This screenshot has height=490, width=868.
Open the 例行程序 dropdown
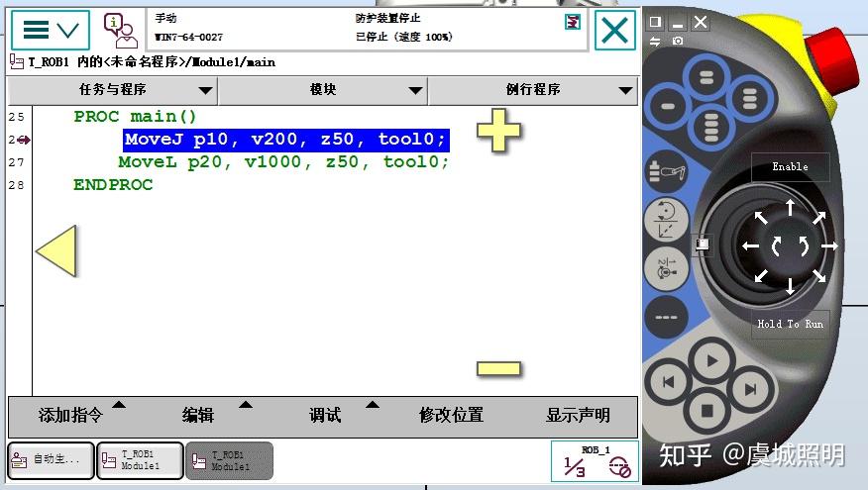tap(533, 90)
